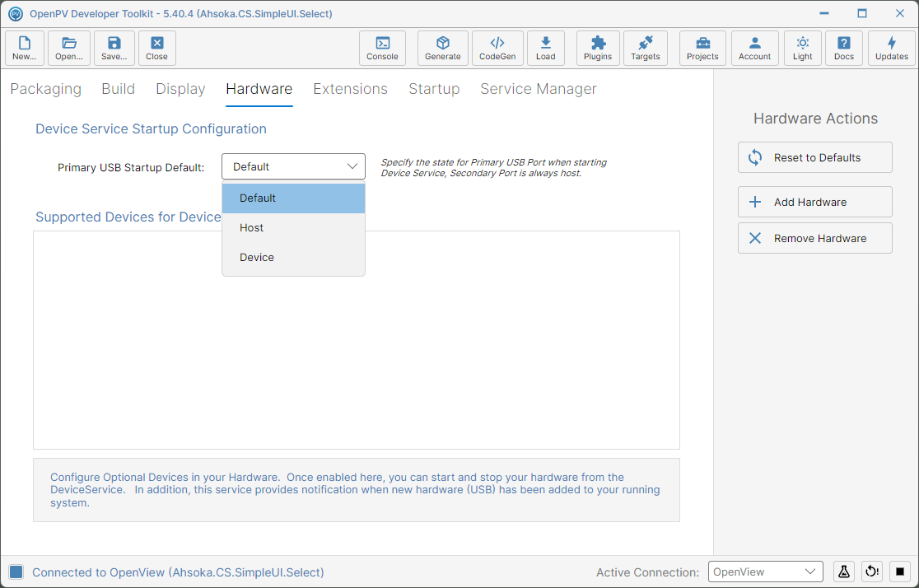Open the Targets panel
Viewport: 919px width, 588px height.
point(646,48)
